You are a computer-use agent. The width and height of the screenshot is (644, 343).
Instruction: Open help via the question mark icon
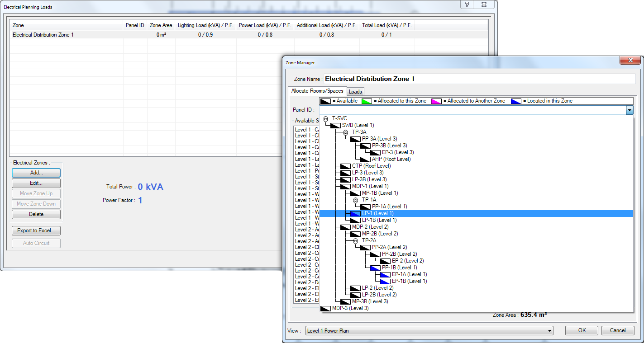tap(466, 5)
